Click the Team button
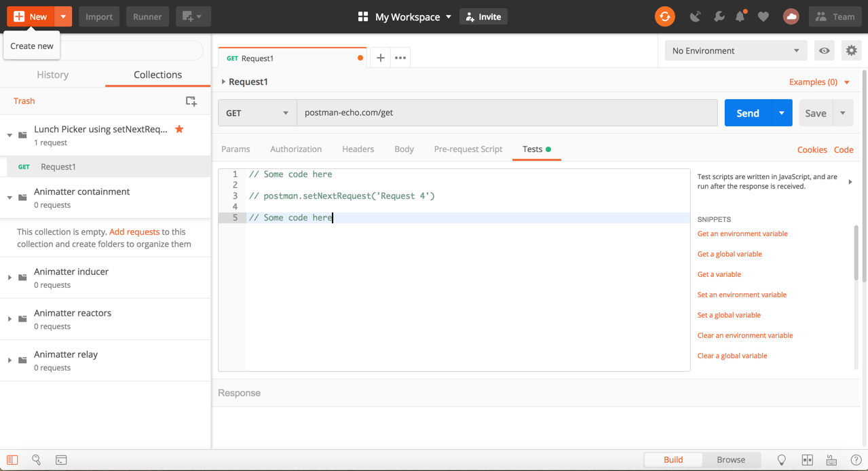This screenshot has width=868, height=471. (x=835, y=16)
